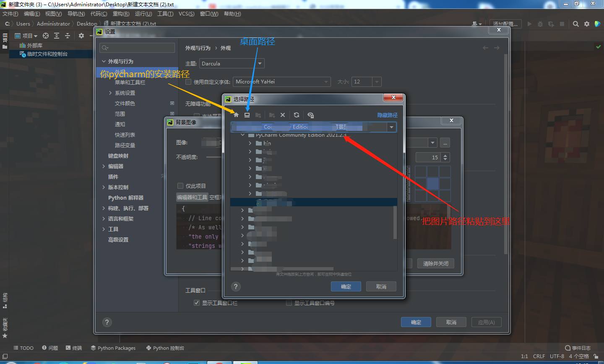Expand the bin folder in path tree
Screen dimensions: 604x364
point(250,143)
